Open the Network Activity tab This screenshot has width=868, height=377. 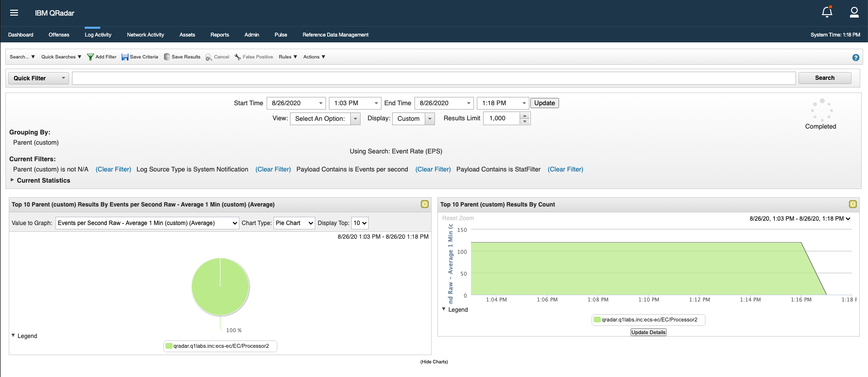click(x=145, y=35)
